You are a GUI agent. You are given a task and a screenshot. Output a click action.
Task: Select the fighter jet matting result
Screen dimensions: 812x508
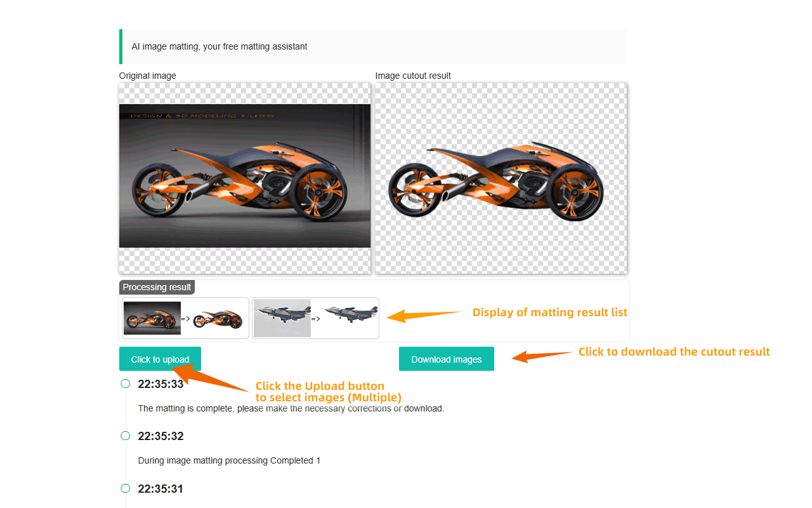tap(315, 318)
